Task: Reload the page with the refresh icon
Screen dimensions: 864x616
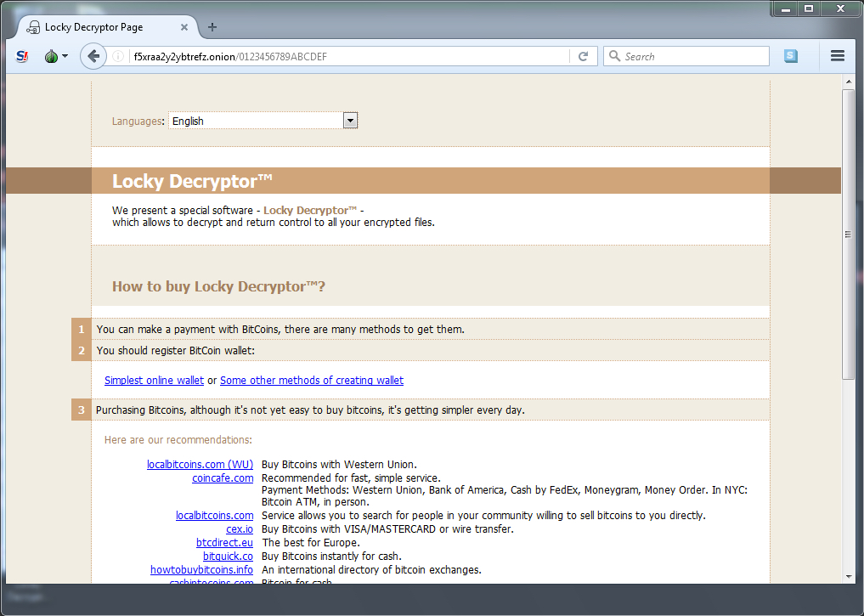Action: (583, 56)
